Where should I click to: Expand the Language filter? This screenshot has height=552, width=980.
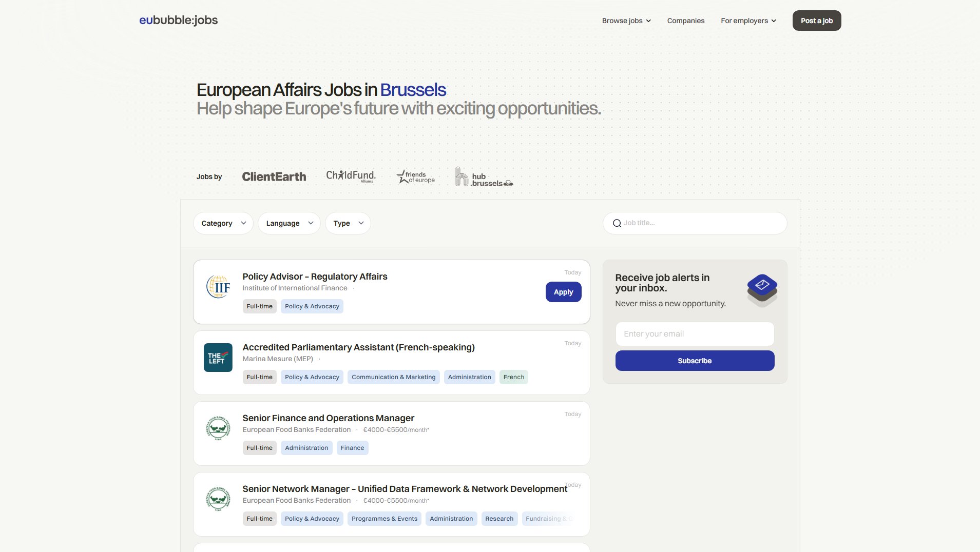click(x=289, y=223)
